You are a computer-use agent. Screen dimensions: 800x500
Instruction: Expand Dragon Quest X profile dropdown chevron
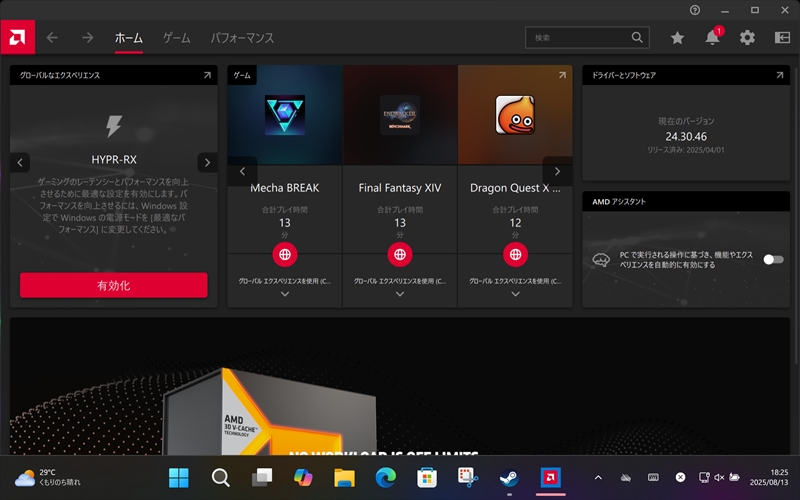[515, 294]
